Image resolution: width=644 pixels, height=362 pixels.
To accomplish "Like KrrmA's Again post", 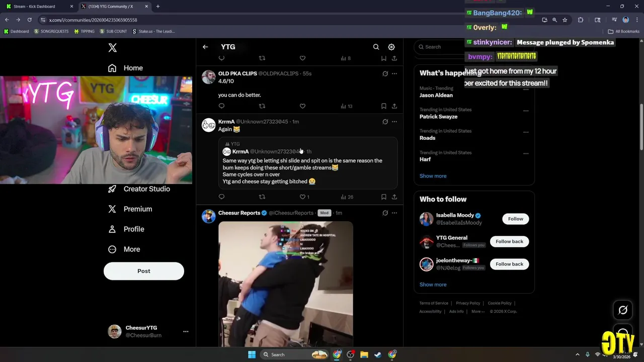I will 304,197.
